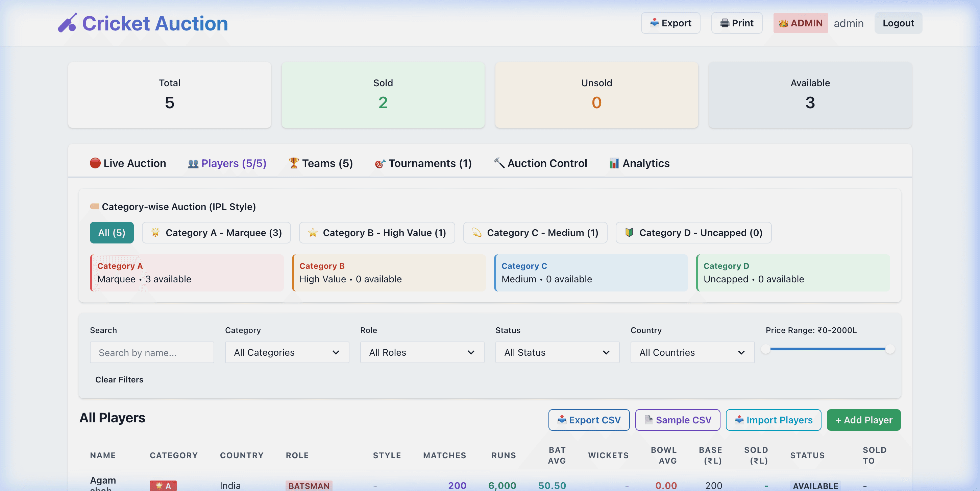Click the Export CSV button
Image resolution: width=980 pixels, height=491 pixels.
(x=589, y=420)
